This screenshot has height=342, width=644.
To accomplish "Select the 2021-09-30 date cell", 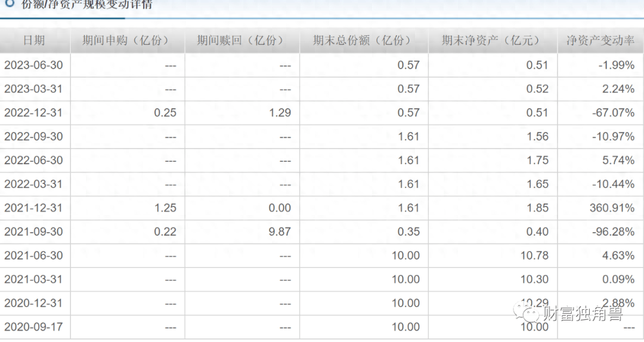I will pyautogui.click(x=33, y=232).
